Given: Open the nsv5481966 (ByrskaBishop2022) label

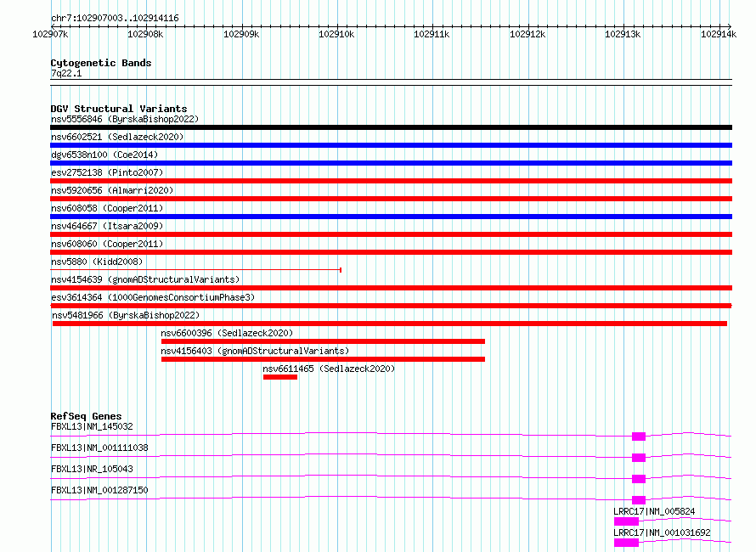Looking at the screenshot, I should (x=126, y=315).
